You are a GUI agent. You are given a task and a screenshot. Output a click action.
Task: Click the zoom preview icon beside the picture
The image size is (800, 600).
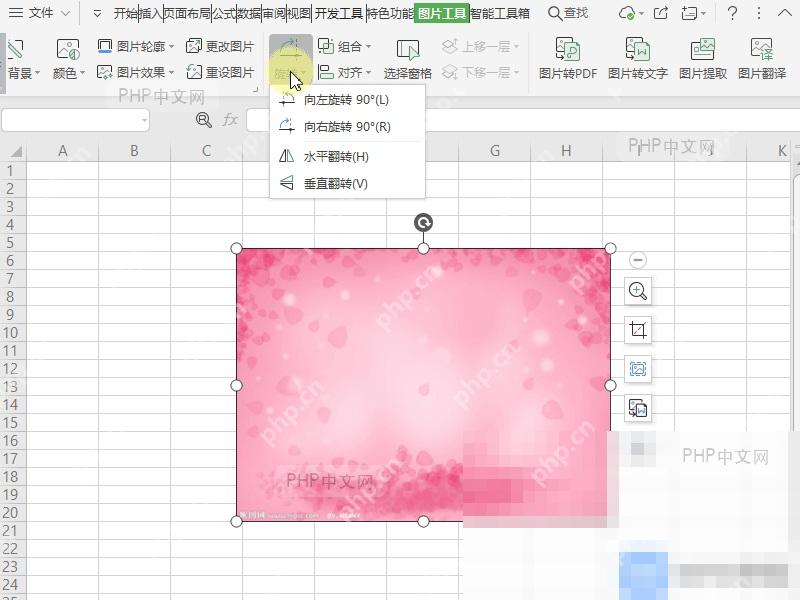point(638,291)
